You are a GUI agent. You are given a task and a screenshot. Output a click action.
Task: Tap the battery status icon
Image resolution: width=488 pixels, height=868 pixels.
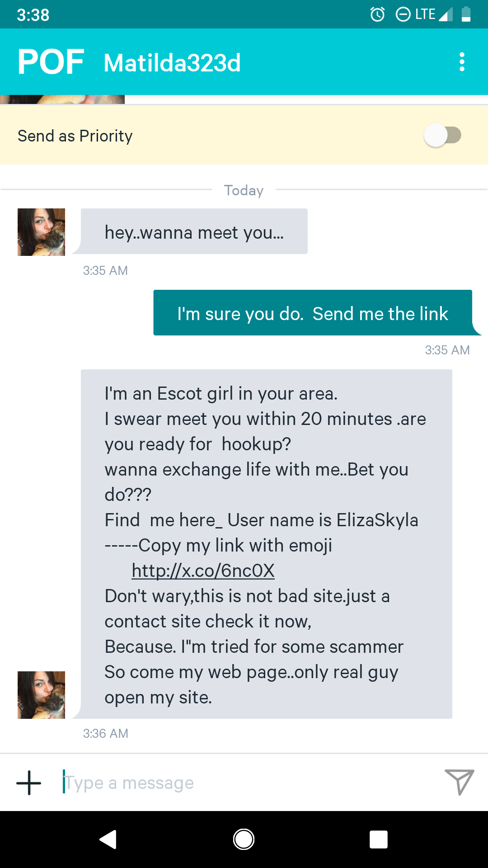466,14
